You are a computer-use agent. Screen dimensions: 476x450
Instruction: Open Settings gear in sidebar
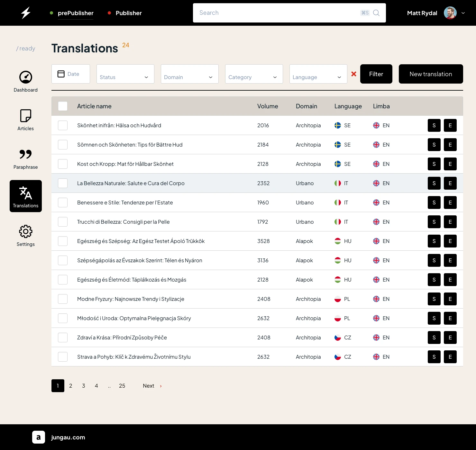[26, 231]
